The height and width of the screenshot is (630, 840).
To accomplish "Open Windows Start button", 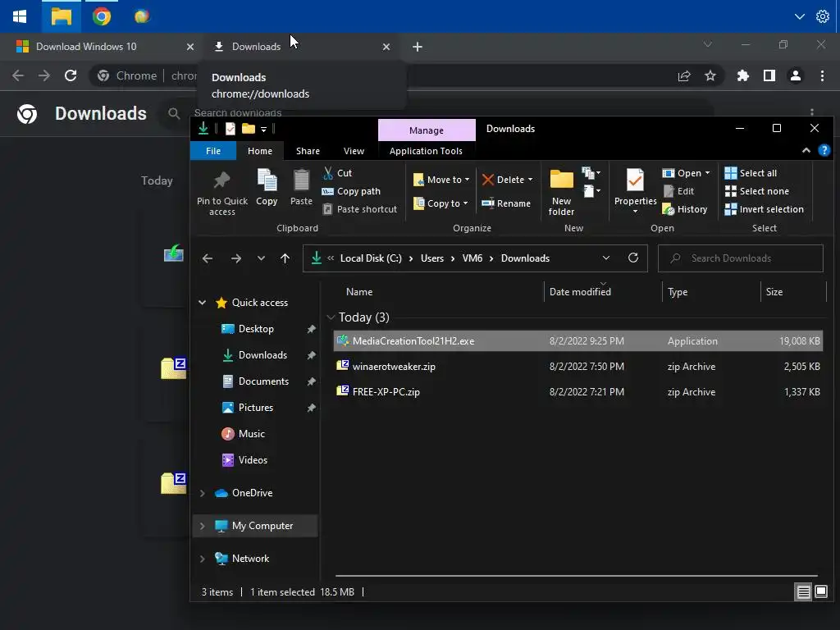I will [20, 16].
